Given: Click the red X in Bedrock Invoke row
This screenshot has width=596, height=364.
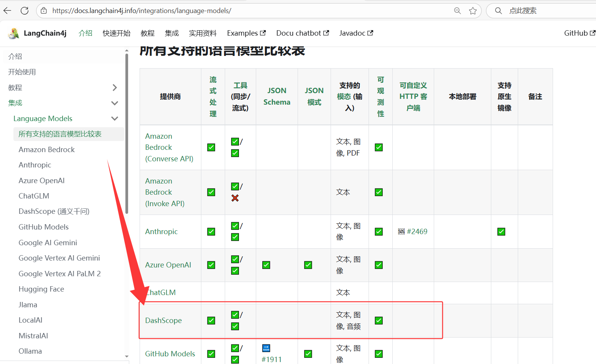Looking at the screenshot, I should (x=235, y=198).
